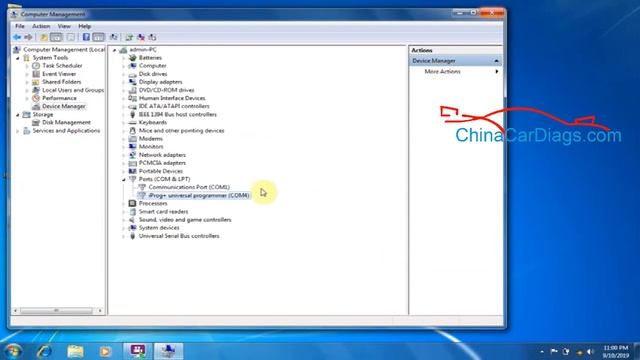Click the Disk drives category icon
The height and width of the screenshot is (360, 640).
pyautogui.click(x=132, y=74)
